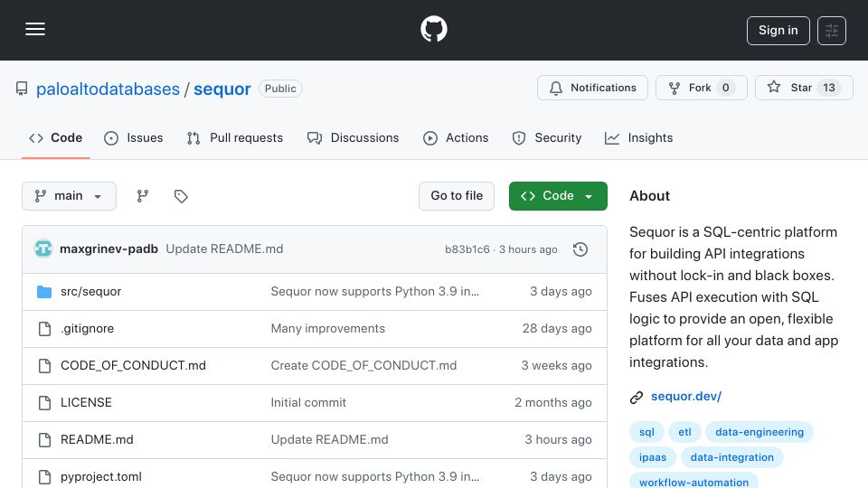This screenshot has width=868, height=488.
Task: Select the data-integration topic tag
Action: click(731, 457)
